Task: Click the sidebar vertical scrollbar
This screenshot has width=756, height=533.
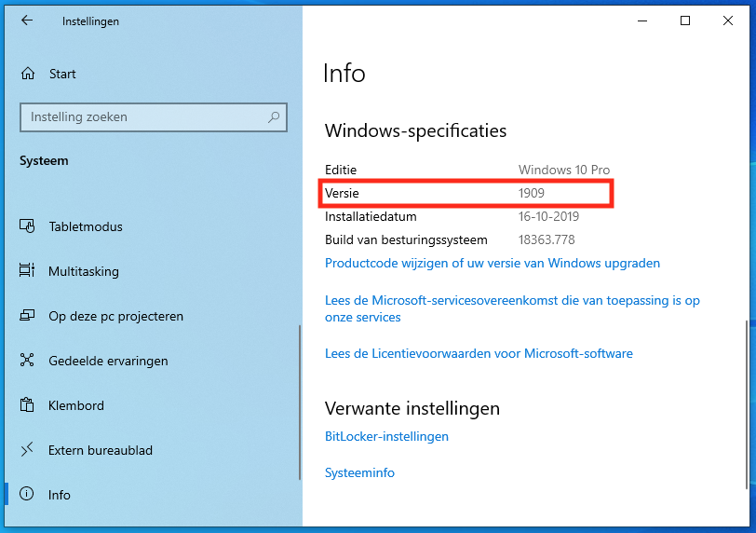Action: tap(300, 401)
